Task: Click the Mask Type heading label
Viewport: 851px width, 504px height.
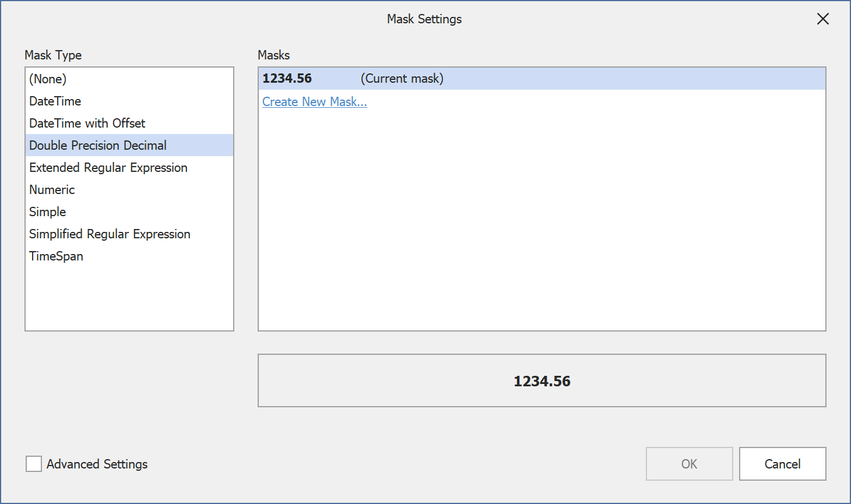Action: tap(53, 55)
